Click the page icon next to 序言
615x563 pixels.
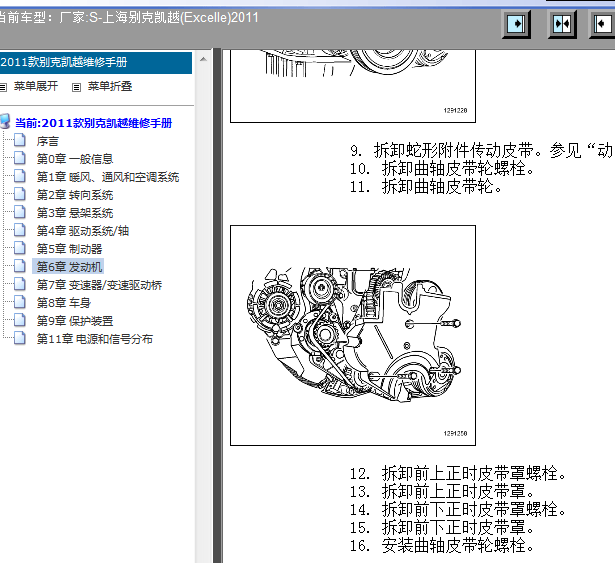coord(20,140)
